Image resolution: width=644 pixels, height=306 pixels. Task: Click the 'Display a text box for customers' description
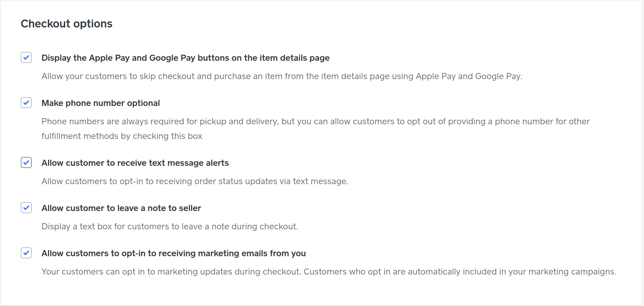click(170, 226)
